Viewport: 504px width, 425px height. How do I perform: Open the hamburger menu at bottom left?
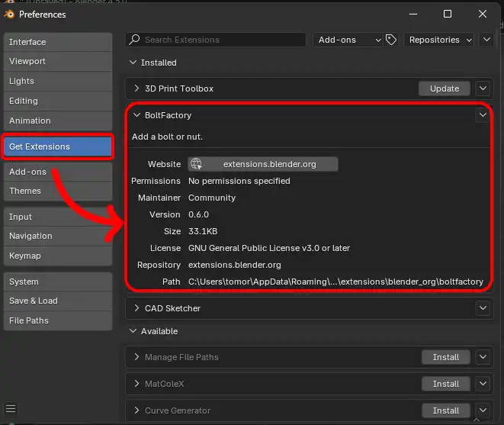pos(11,408)
